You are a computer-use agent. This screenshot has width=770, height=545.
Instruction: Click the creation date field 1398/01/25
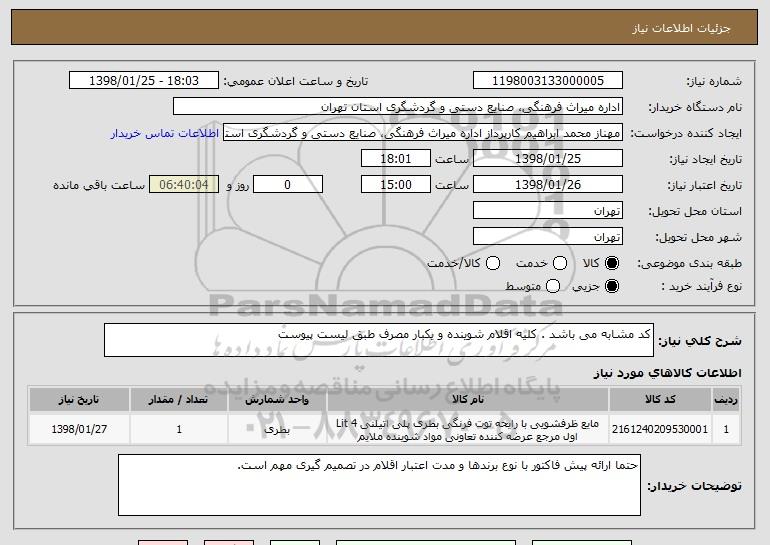click(x=548, y=159)
